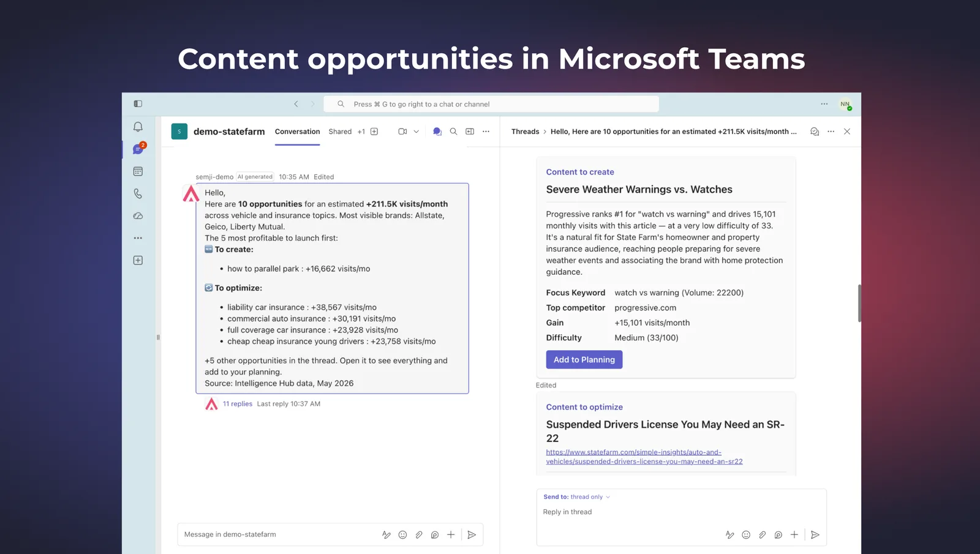Send the channel message
The image size is (980, 554).
472,535
